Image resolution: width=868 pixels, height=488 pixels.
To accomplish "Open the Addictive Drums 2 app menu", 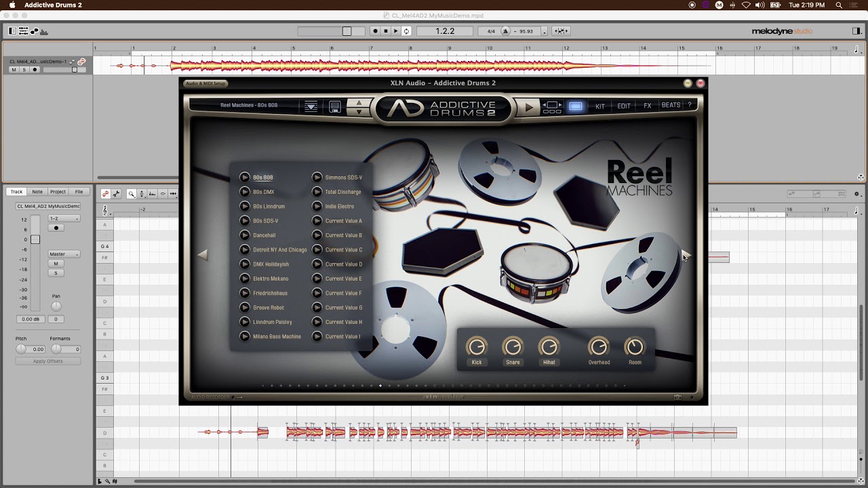I will click(x=53, y=5).
